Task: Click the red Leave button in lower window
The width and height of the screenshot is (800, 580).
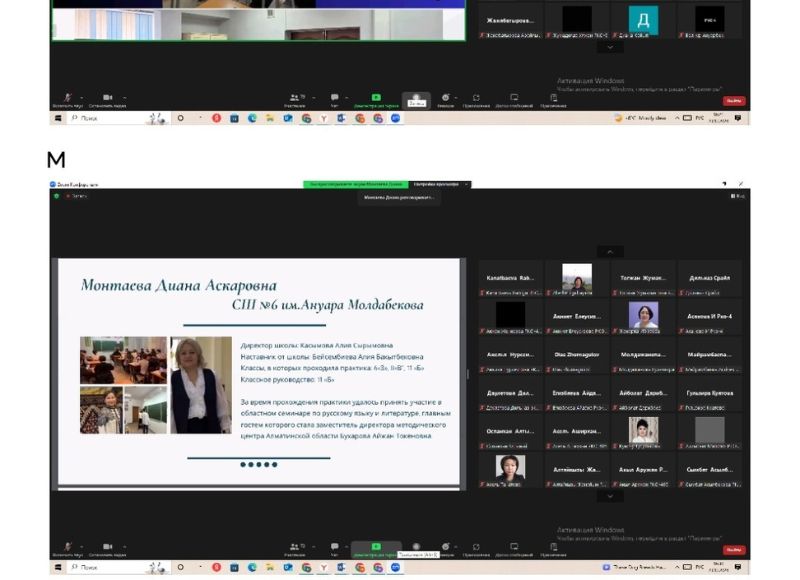Action: click(x=735, y=550)
